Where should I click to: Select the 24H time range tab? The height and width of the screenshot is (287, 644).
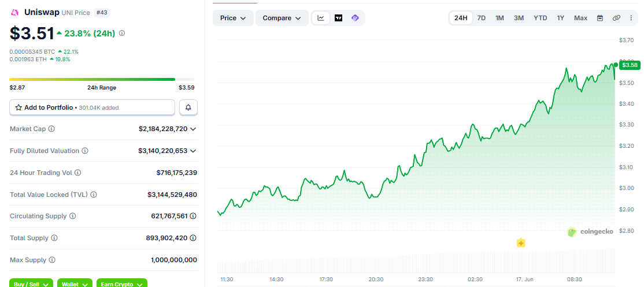click(461, 18)
